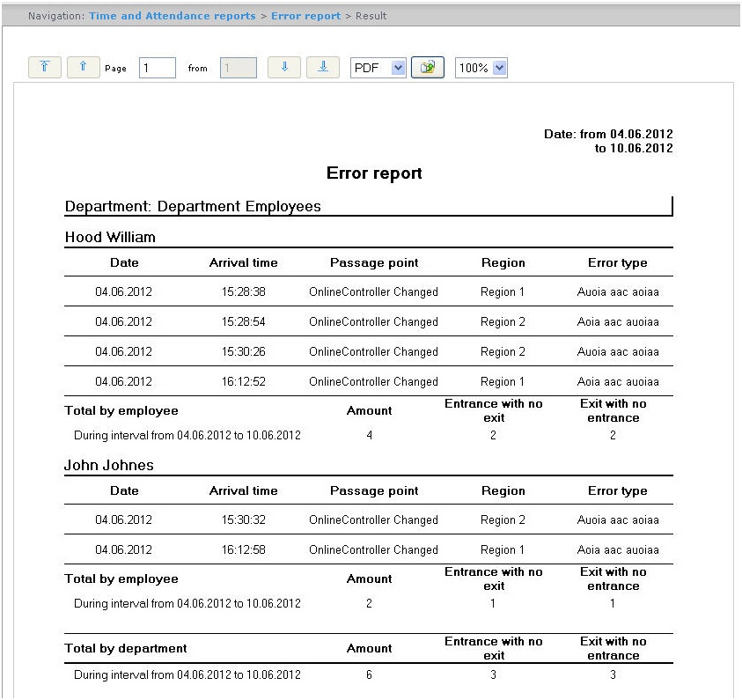Click the total pages field after 'from'

pos(238,68)
